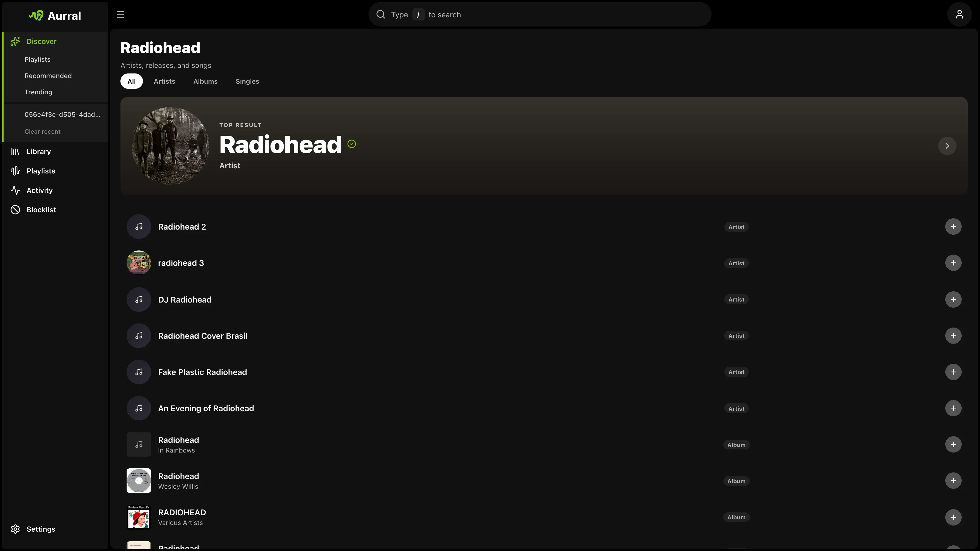Click the Artist tag on Radiohead 2 row
Viewport: 980px width, 551px height.
pyautogui.click(x=737, y=227)
